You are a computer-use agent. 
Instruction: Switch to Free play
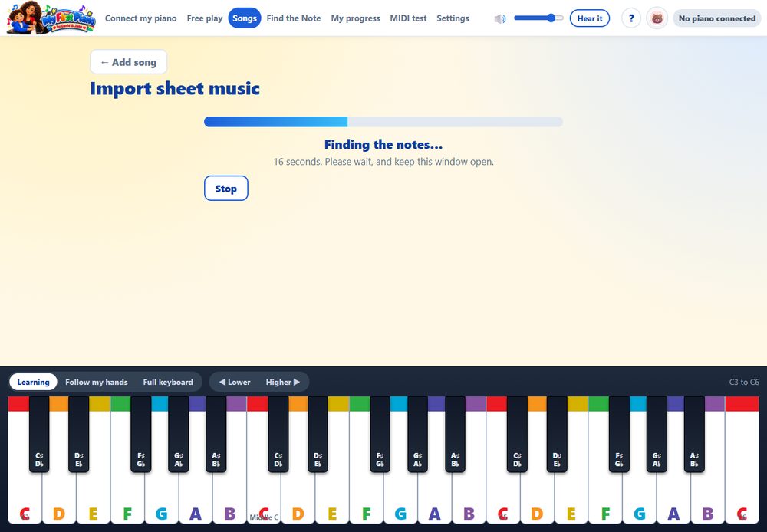[x=205, y=18]
